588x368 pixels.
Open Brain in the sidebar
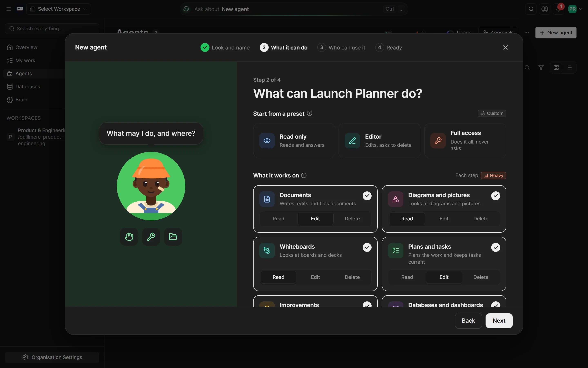click(x=21, y=100)
